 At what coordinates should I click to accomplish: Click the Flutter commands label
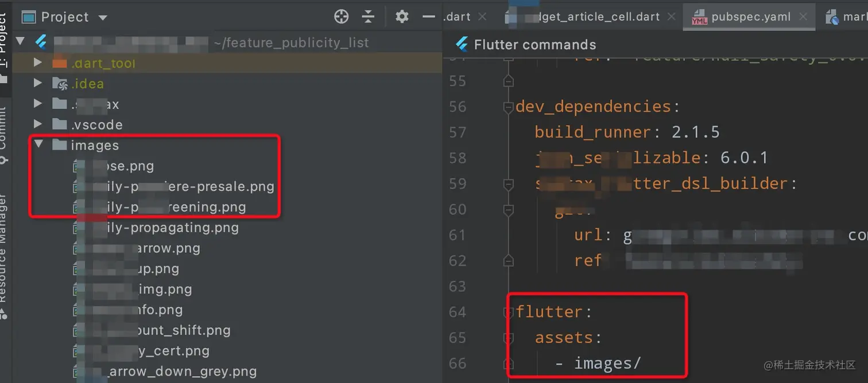535,45
